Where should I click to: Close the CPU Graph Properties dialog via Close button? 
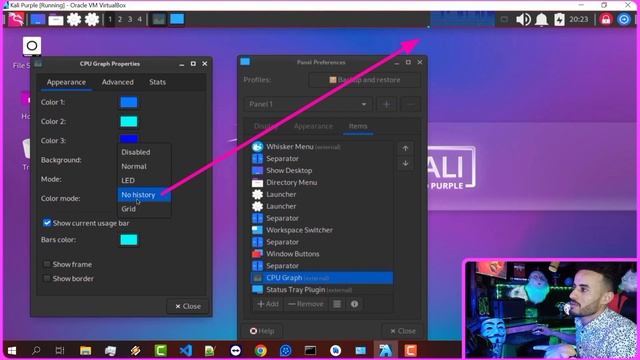188,306
